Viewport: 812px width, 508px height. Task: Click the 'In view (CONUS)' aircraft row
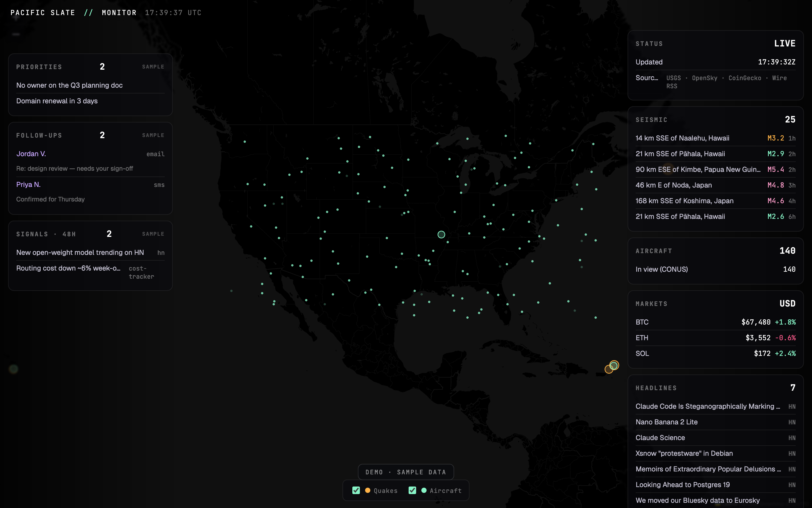(715, 269)
